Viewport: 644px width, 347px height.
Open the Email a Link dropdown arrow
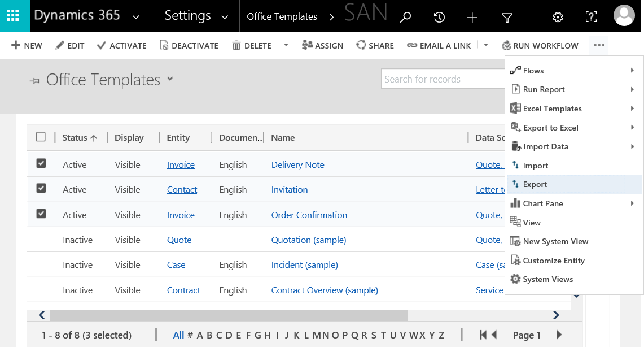click(486, 45)
